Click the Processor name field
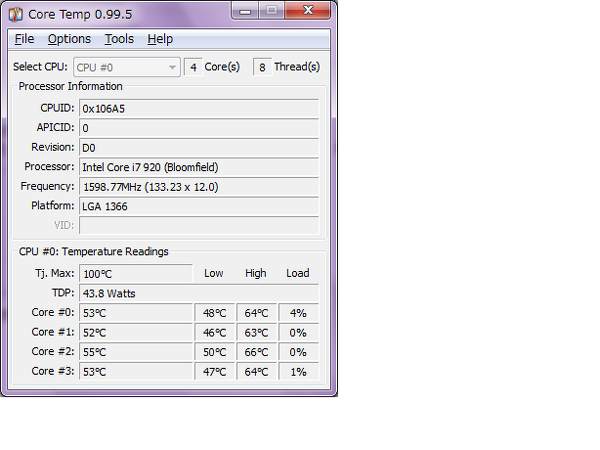 coord(198,167)
